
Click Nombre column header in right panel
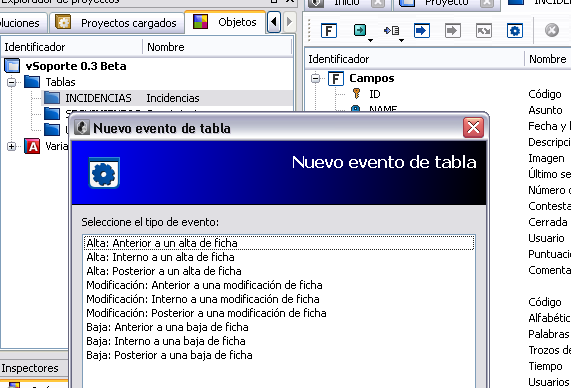coord(548,59)
